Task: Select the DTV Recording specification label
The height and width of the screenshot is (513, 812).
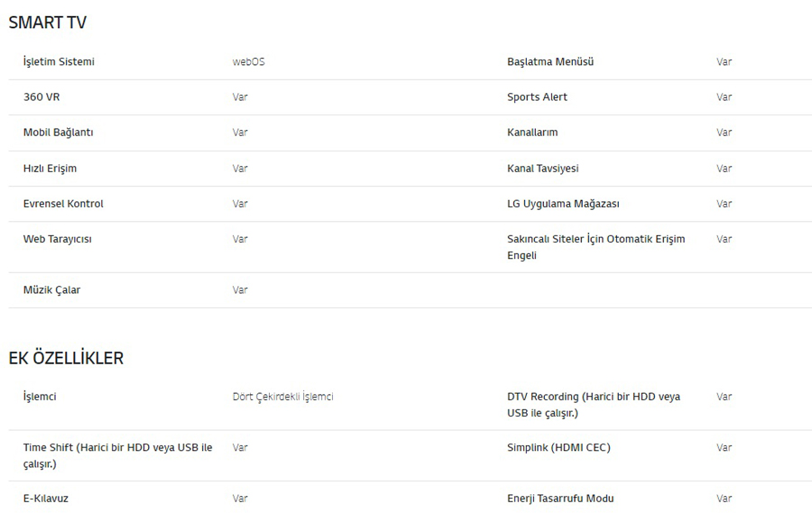Action: coord(594,405)
